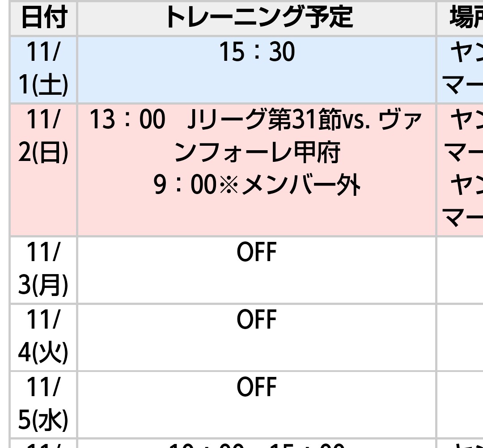Select the 11/2(日) date cell
Viewport: 483px width, 448px height.
[x=43, y=136]
